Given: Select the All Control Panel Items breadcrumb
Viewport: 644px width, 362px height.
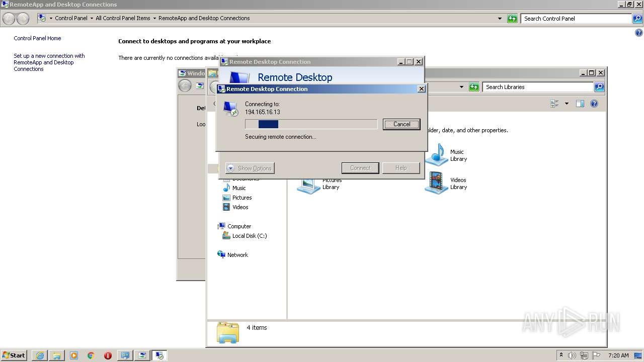Looking at the screenshot, I should [x=123, y=18].
